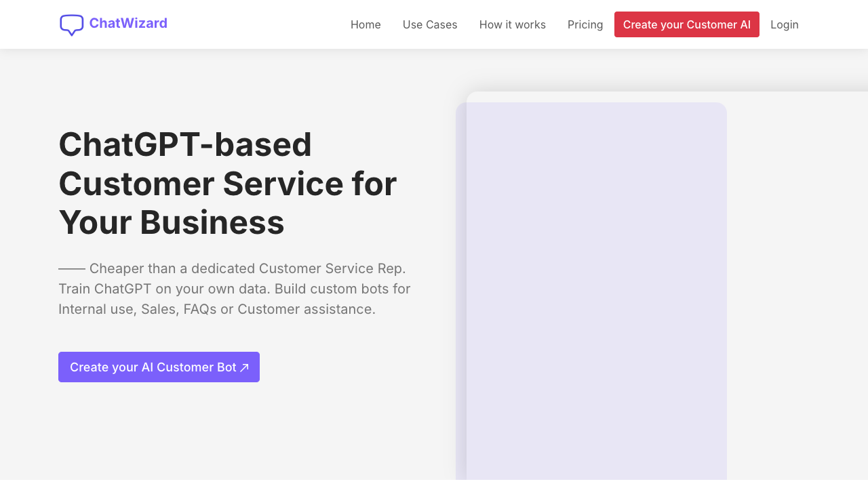The image size is (868, 488).
Task: View the Pricing page
Action: [585, 24]
